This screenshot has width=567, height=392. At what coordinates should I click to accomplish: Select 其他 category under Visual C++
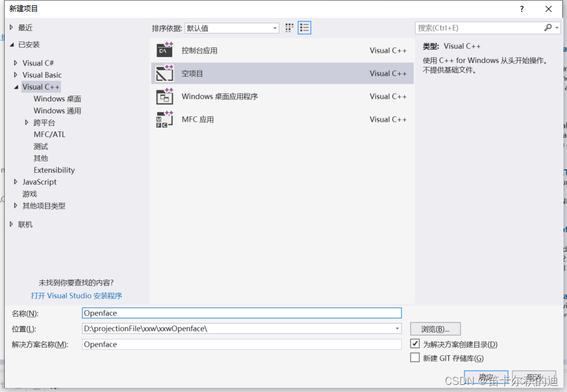[40, 159]
